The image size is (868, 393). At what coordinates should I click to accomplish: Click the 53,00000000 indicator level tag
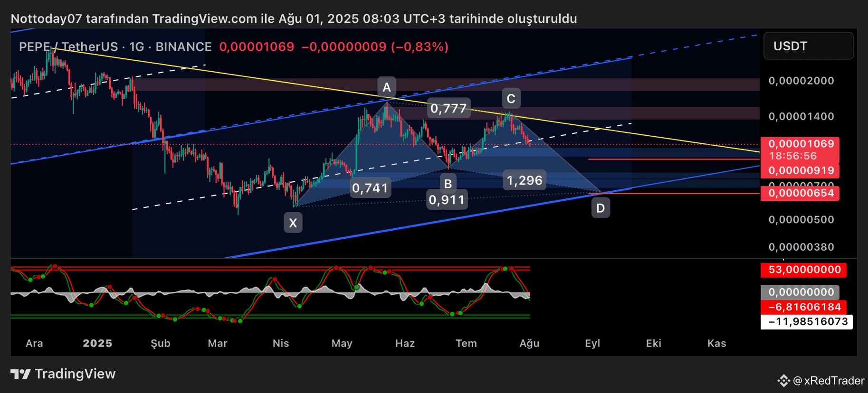click(x=803, y=270)
